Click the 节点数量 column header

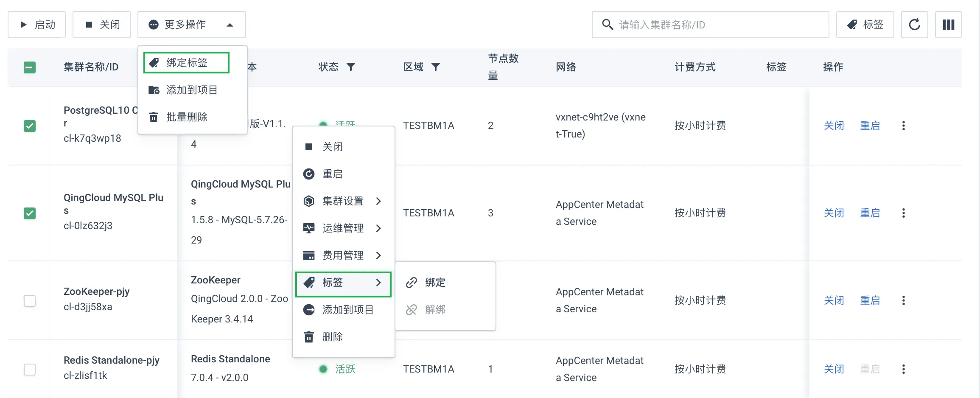tap(503, 67)
